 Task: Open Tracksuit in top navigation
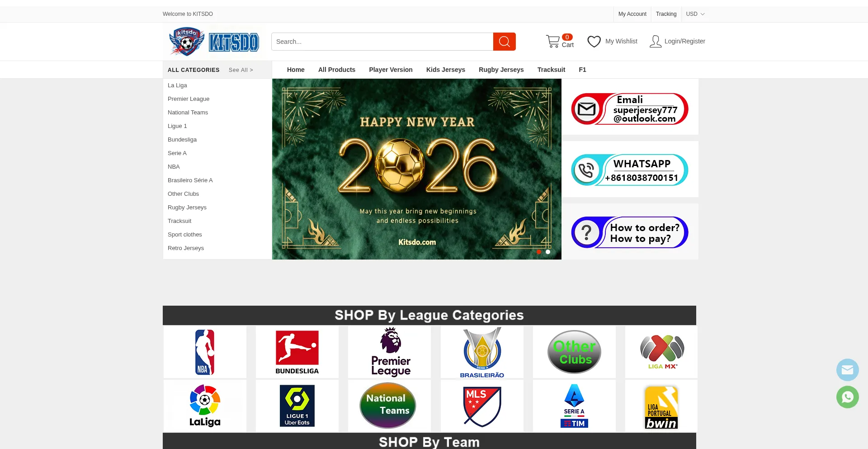[x=551, y=70]
